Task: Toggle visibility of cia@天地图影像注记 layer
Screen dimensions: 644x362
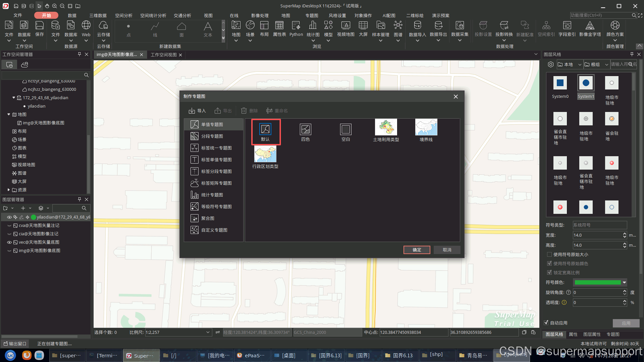Action: [9, 234]
